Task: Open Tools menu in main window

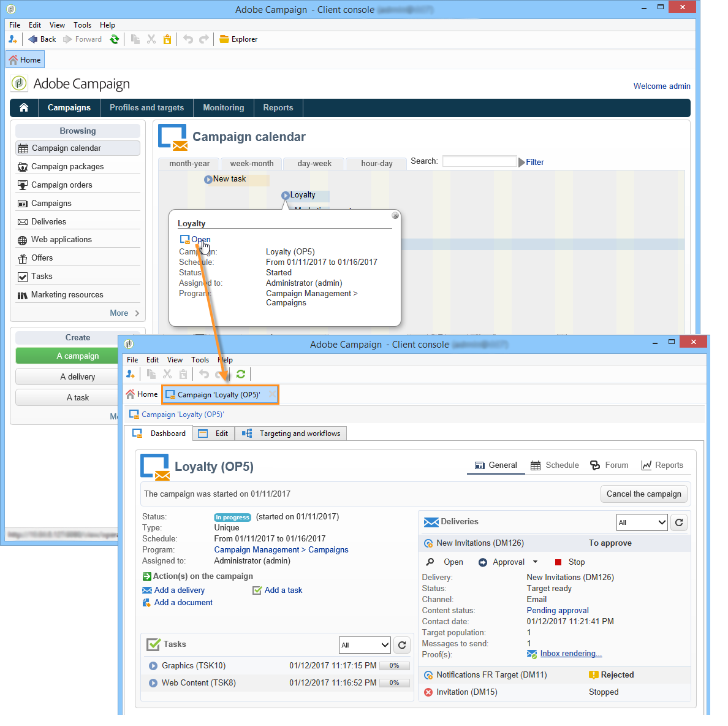Action: (x=82, y=25)
